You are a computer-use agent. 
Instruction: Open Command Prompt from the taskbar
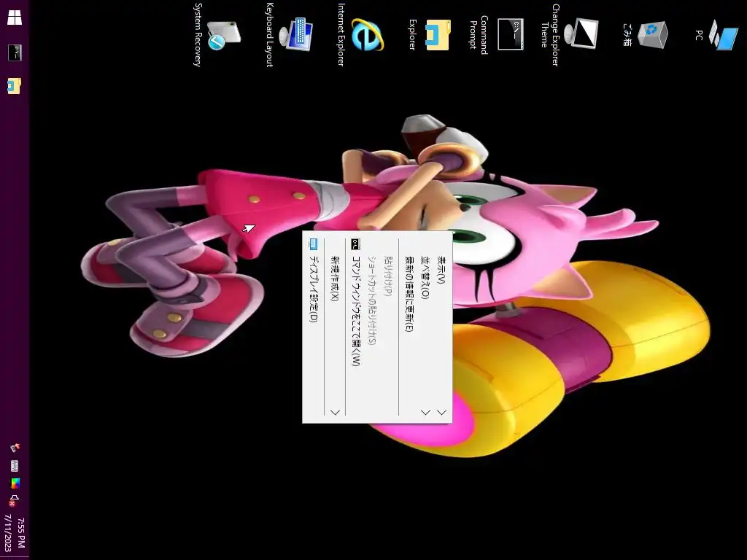[x=15, y=52]
